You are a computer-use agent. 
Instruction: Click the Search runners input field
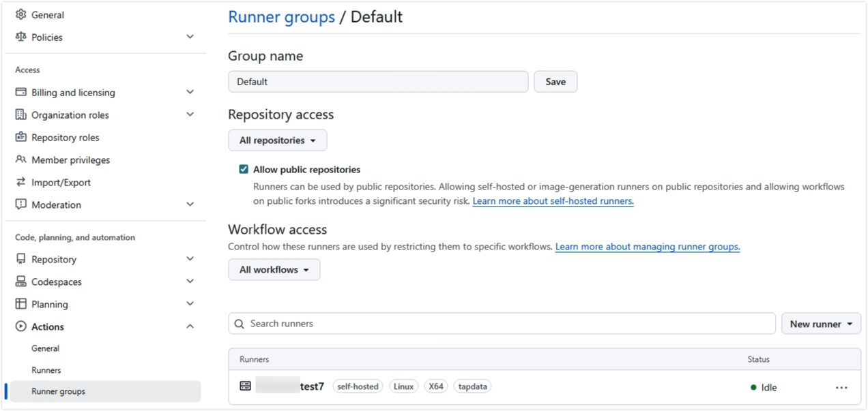(502, 324)
